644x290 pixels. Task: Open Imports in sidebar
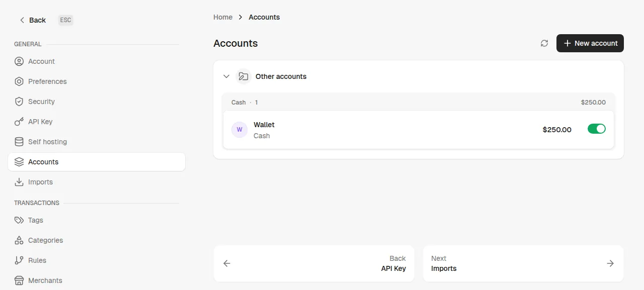coord(97,182)
